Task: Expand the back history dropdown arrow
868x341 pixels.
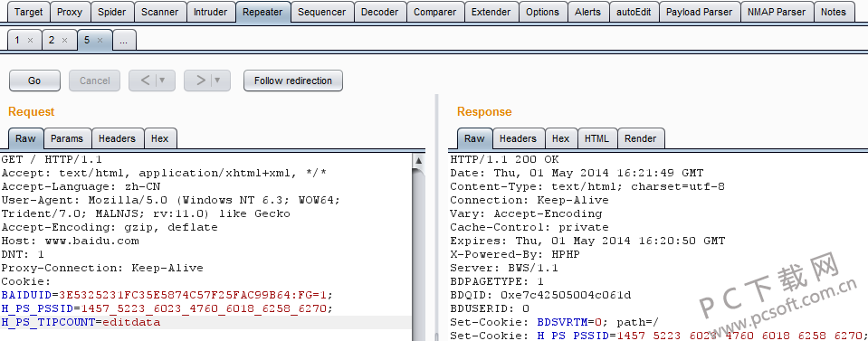Action: click(x=162, y=81)
